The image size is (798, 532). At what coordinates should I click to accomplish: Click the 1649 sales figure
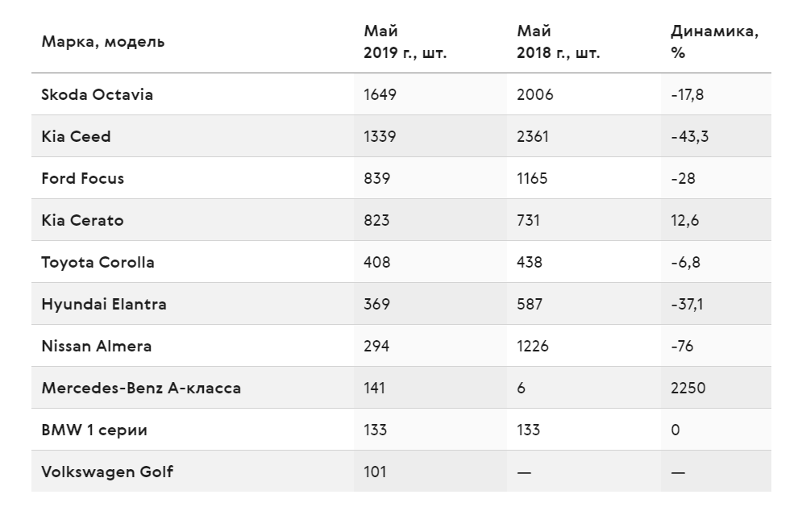[380, 94]
